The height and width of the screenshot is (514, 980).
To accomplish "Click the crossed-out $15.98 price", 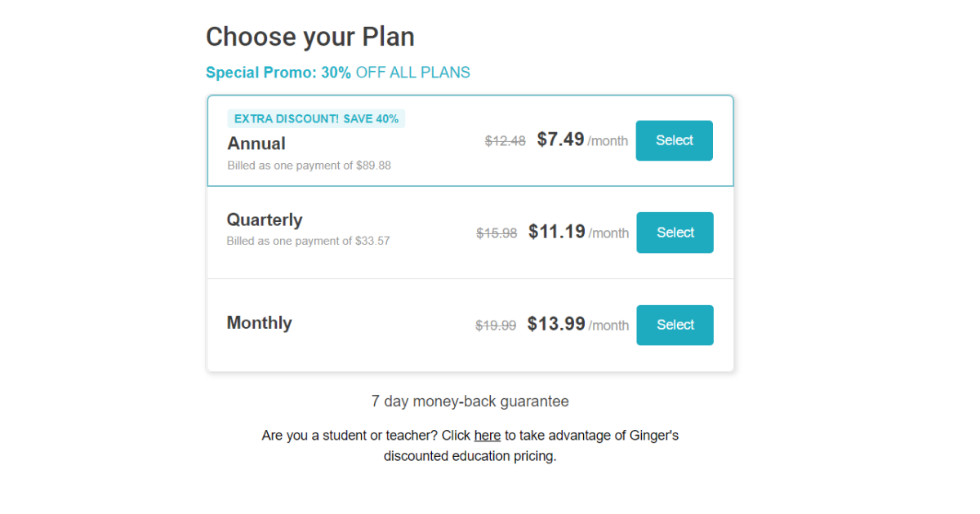I will pos(497,233).
